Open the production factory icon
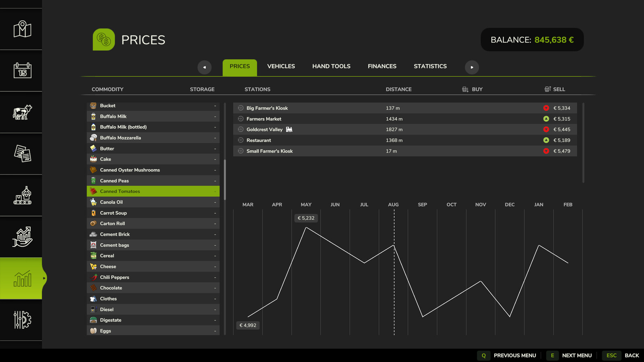The height and width of the screenshot is (362, 644). point(22,195)
